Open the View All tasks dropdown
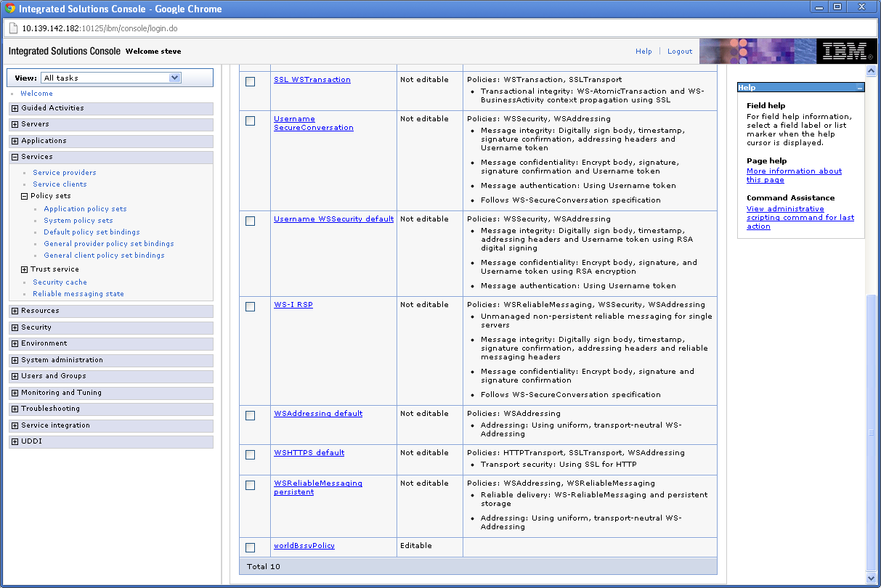881x588 pixels. 111,78
